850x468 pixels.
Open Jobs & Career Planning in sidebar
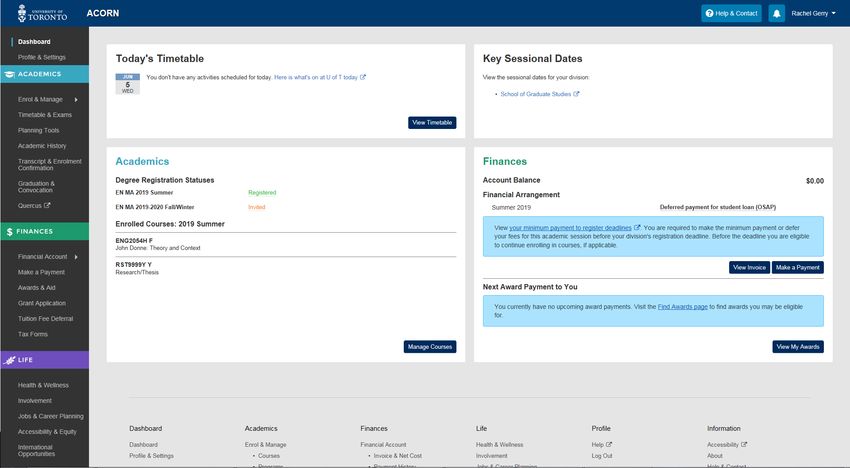click(50, 416)
